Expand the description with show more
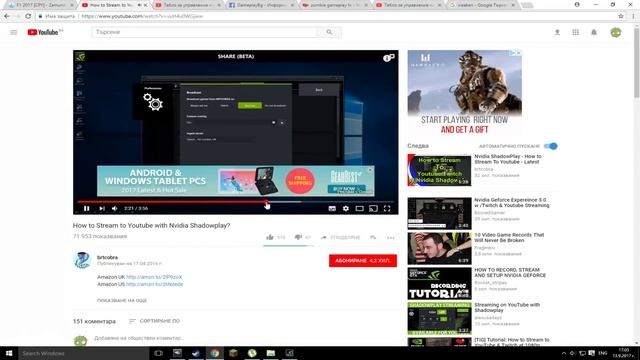Screen dimensions: 640x360 tap(122, 300)
